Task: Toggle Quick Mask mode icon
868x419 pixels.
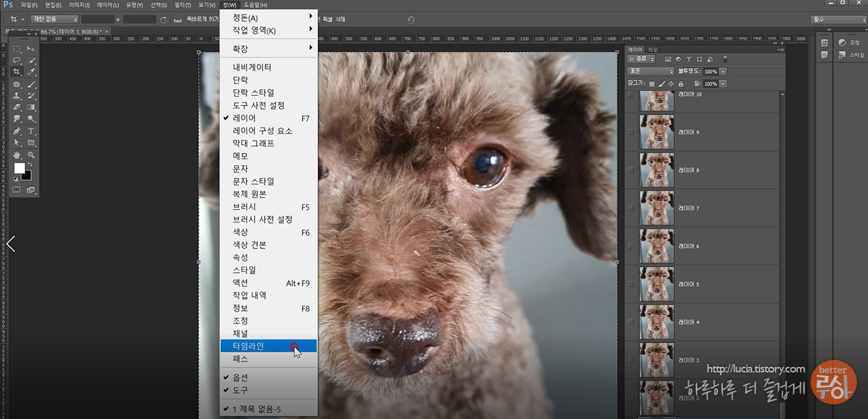Action: (x=17, y=189)
